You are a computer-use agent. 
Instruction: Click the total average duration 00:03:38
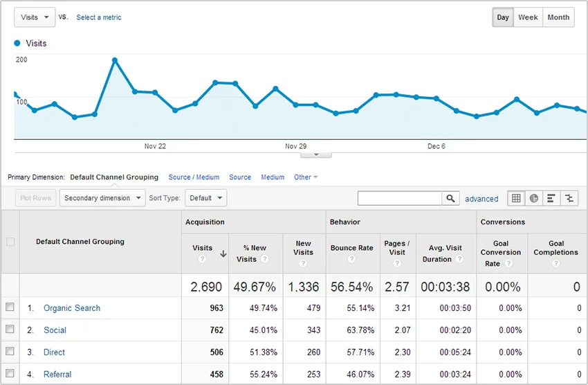(x=445, y=287)
